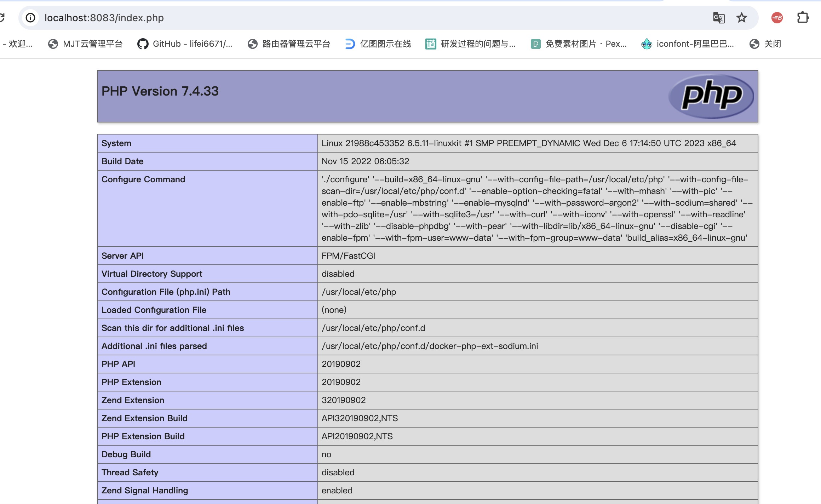Click the System row label

click(116, 143)
